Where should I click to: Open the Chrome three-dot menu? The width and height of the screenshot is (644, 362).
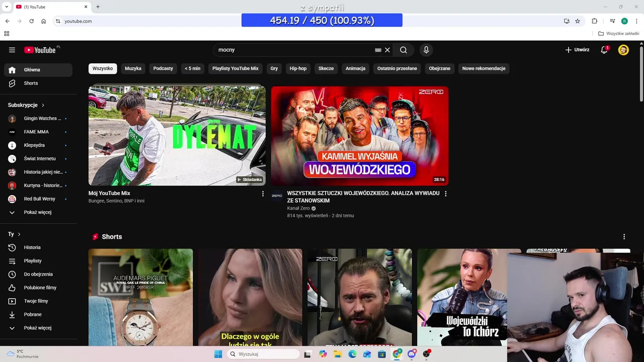coord(636,21)
